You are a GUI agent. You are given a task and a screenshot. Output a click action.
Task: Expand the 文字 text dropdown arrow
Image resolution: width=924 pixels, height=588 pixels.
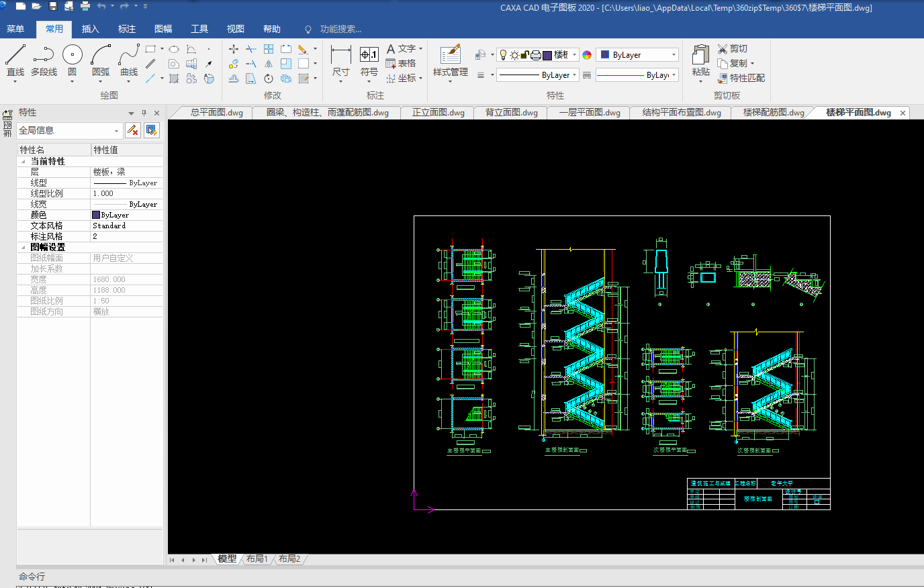(x=421, y=49)
